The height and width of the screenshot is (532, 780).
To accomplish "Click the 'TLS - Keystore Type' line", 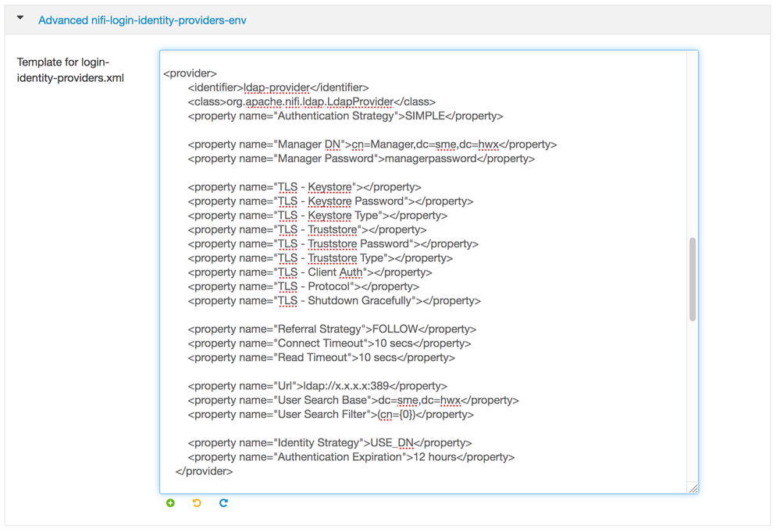I will point(317,216).
